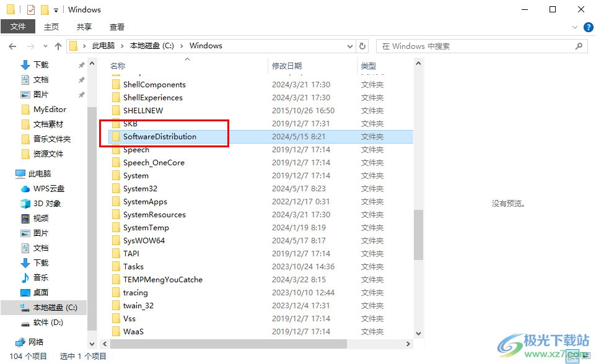Select the SHELLNEW folder
This screenshot has height=364, width=596.
click(143, 111)
